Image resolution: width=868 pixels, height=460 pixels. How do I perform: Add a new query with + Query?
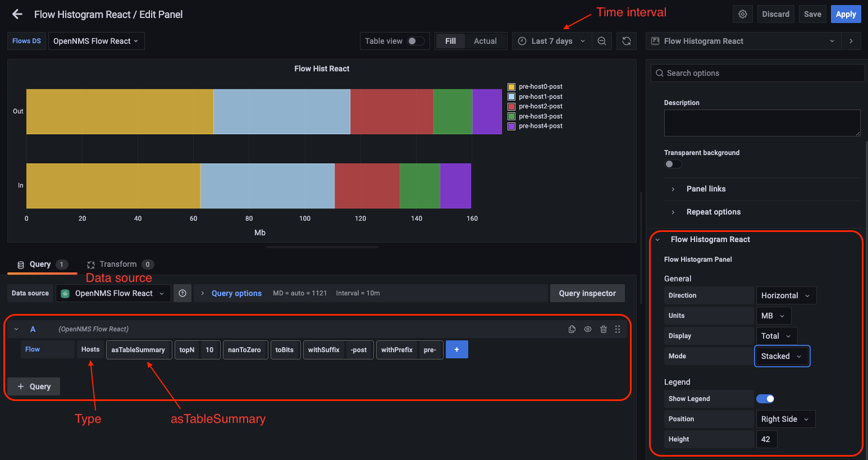point(34,386)
